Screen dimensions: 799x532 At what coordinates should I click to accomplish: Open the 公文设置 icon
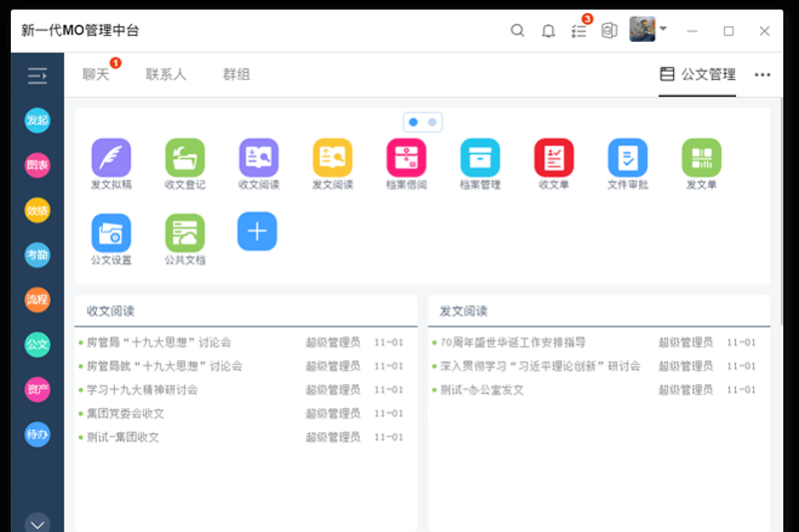pos(111,233)
